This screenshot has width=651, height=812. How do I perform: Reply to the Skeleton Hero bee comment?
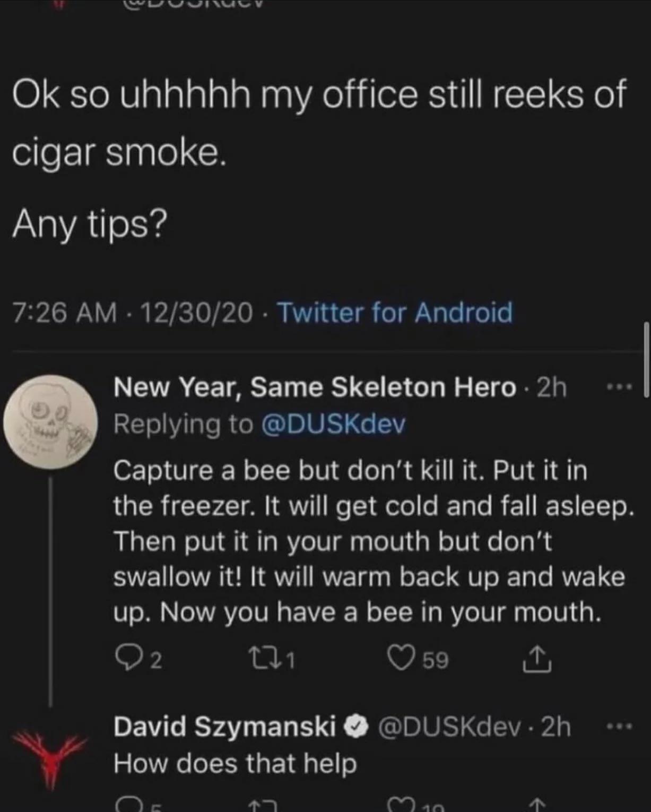(x=125, y=659)
